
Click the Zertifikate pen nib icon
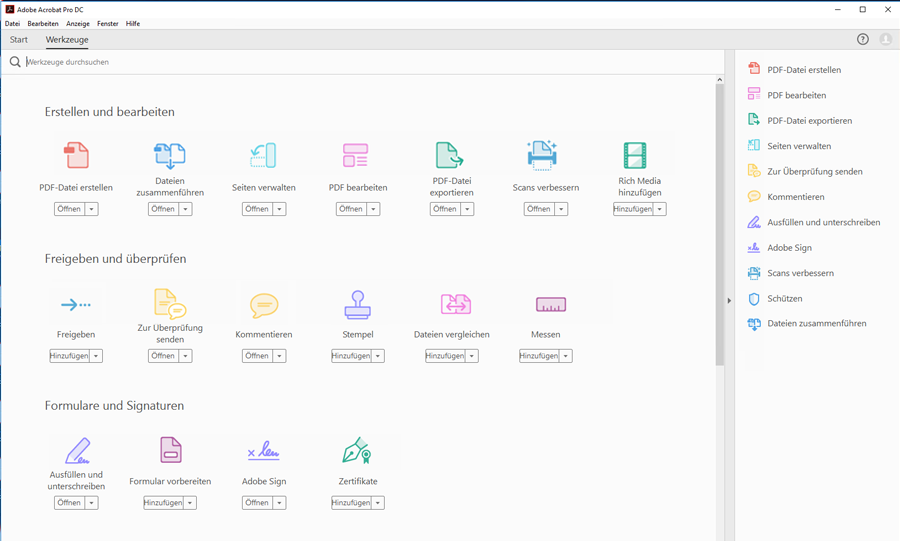point(357,451)
